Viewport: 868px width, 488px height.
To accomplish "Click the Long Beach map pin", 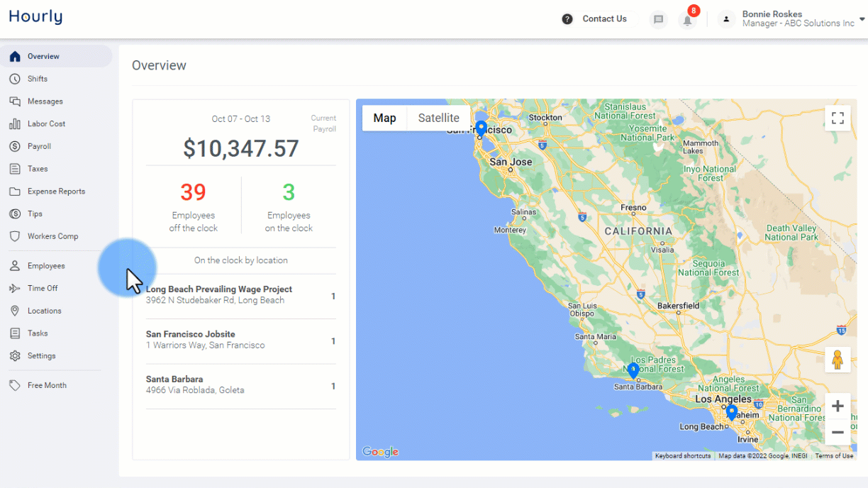I will click(731, 412).
